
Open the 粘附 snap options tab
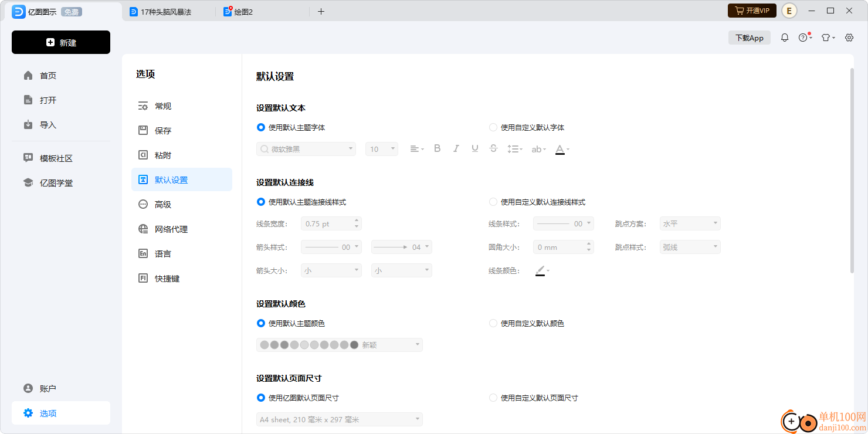coord(182,155)
